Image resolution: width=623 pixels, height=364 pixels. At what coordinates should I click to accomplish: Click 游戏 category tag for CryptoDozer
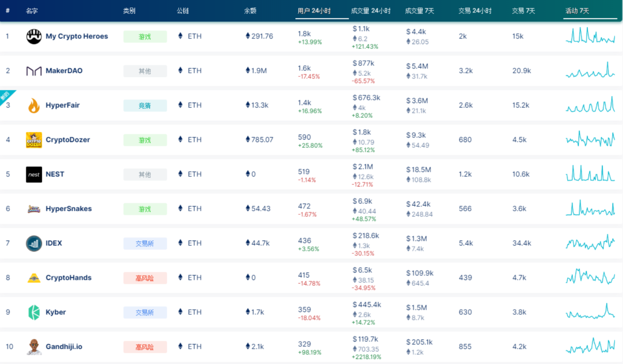[x=145, y=140]
